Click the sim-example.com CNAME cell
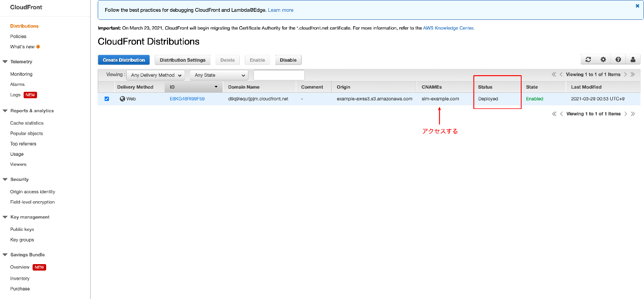 click(x=440, y=99)
